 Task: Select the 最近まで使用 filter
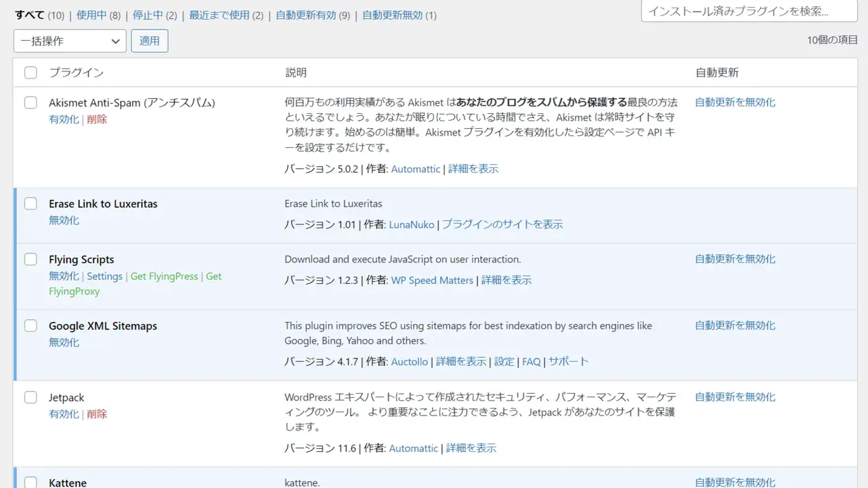pyautogui.click(x=219, y=15)
